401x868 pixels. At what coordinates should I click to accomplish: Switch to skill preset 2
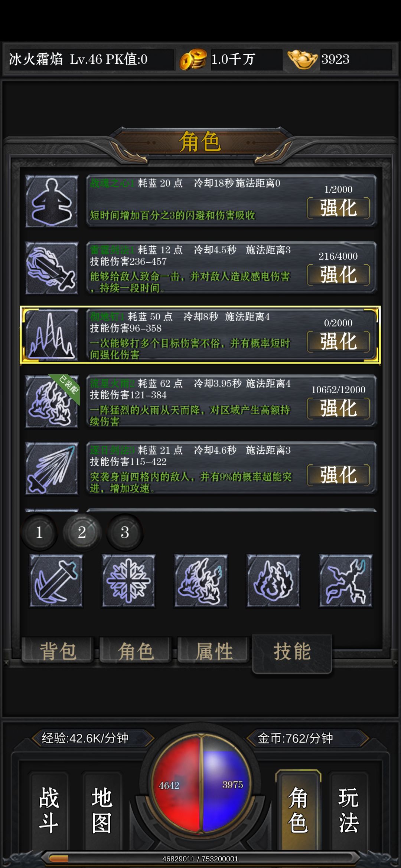coord(82,533)
